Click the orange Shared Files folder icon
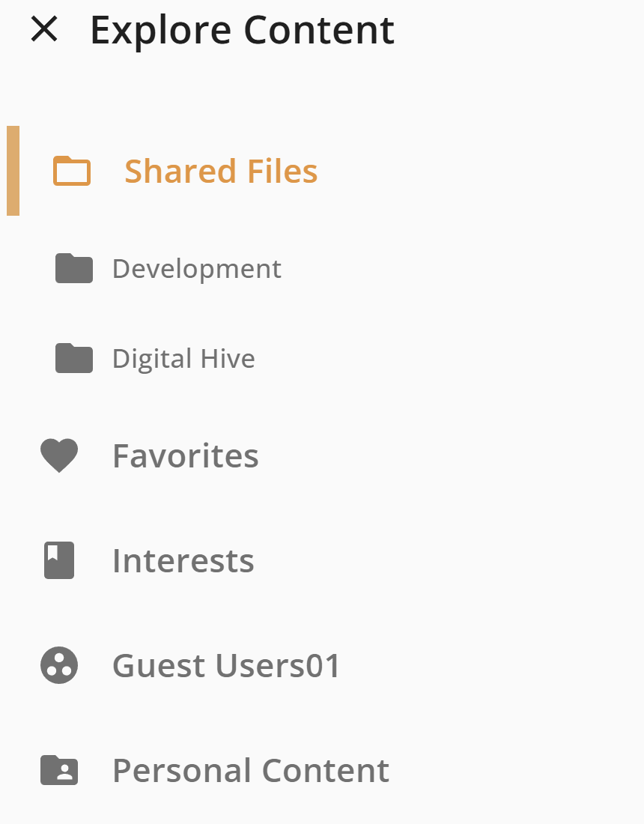 pos(72,171)
